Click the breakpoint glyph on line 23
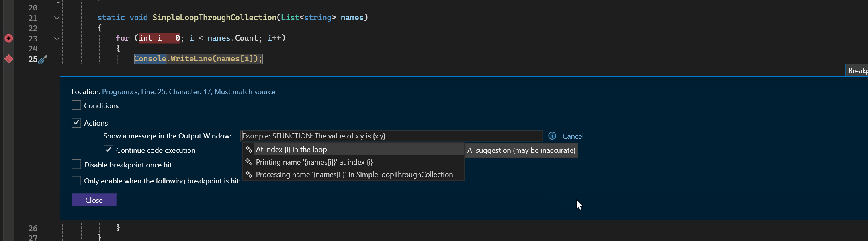 [x=8, y=38]
